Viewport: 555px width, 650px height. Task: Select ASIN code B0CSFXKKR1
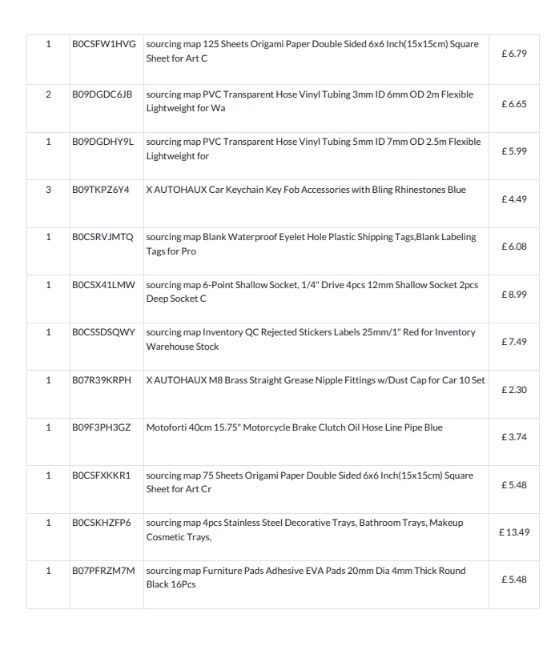pyautogui.click(x=101, y=475)
